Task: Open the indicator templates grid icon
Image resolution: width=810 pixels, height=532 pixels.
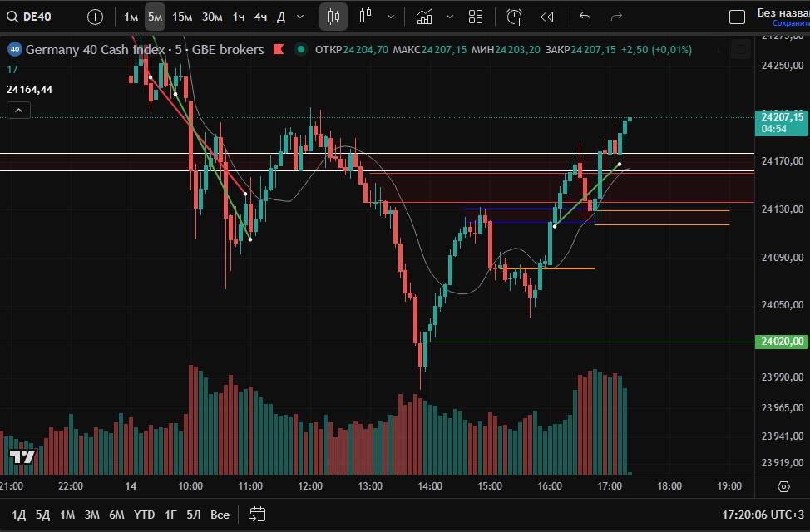Action: click(476, 17)
